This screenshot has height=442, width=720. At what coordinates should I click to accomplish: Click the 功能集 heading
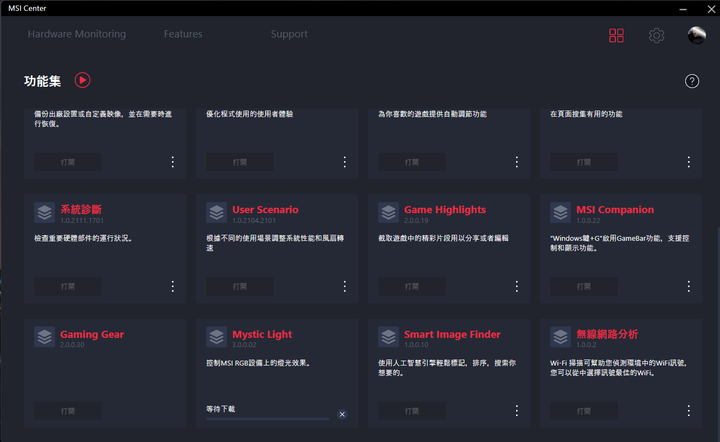tap(42, 81)
